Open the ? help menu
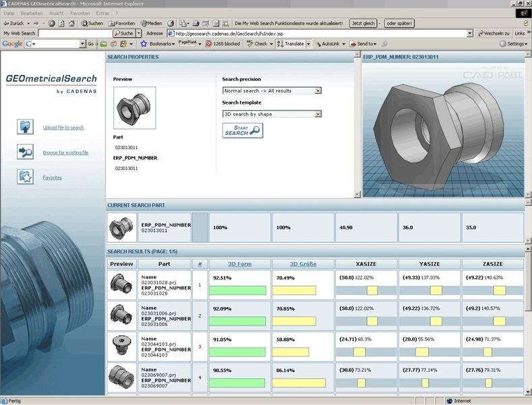532x405 pixels. 117,13
